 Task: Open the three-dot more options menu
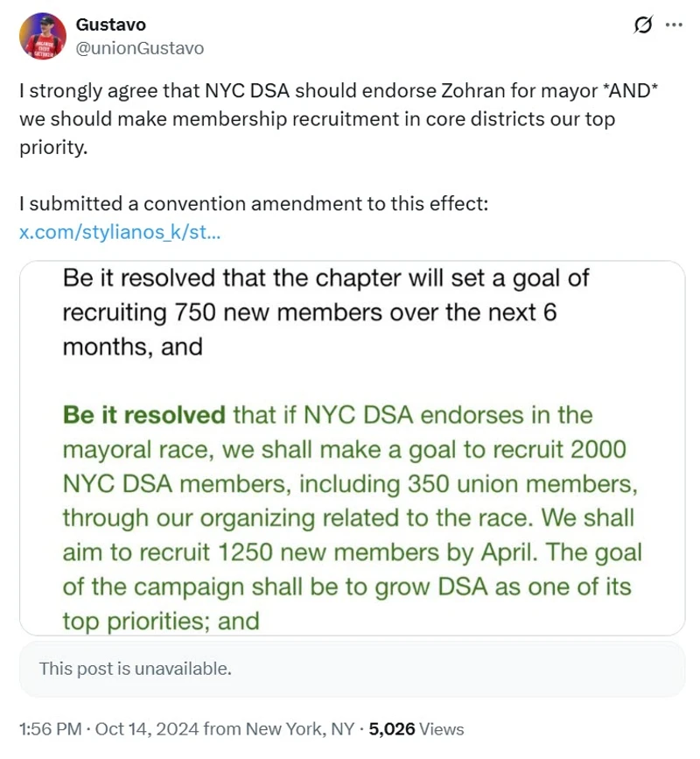coord(673,25)
